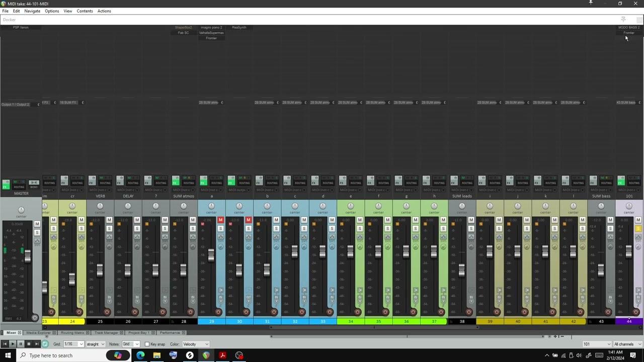The width and height of the screenshot is (644, 362).
Task: Unmute track 30 with the red M
Action: point(248,220)
